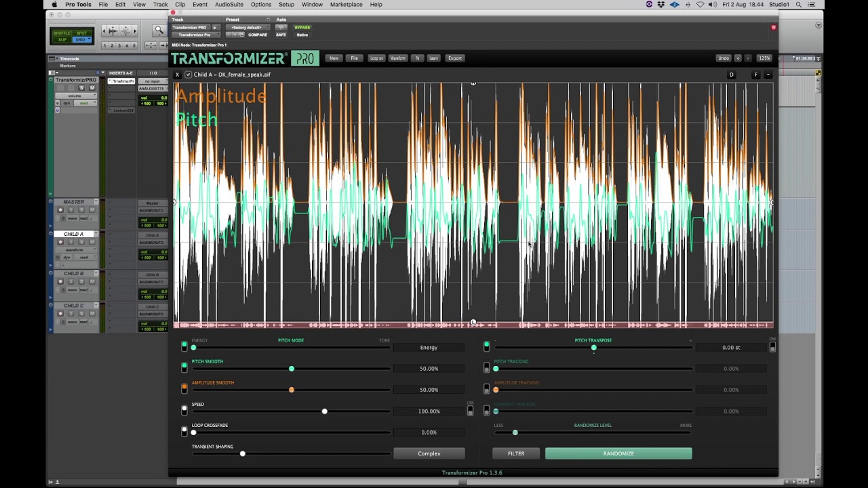Click the history back arrow next to Undo
The height and width of the screenshot is (488, 868).
click(x=738, y=58)
